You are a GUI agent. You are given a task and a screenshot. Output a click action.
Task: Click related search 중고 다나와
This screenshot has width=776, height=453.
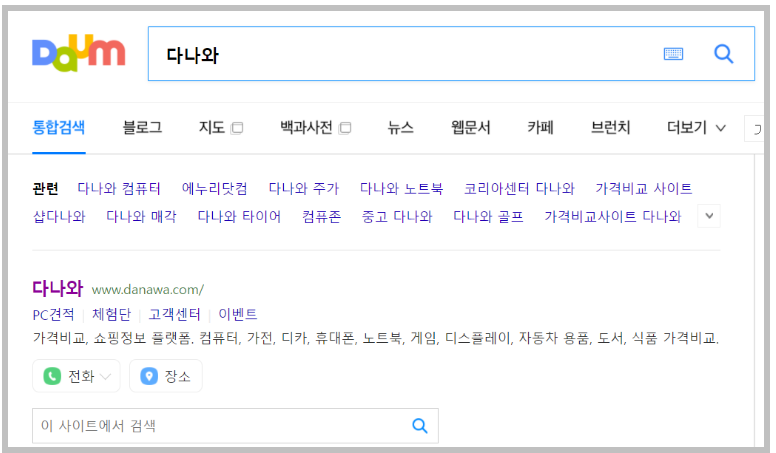pos(397,216)
